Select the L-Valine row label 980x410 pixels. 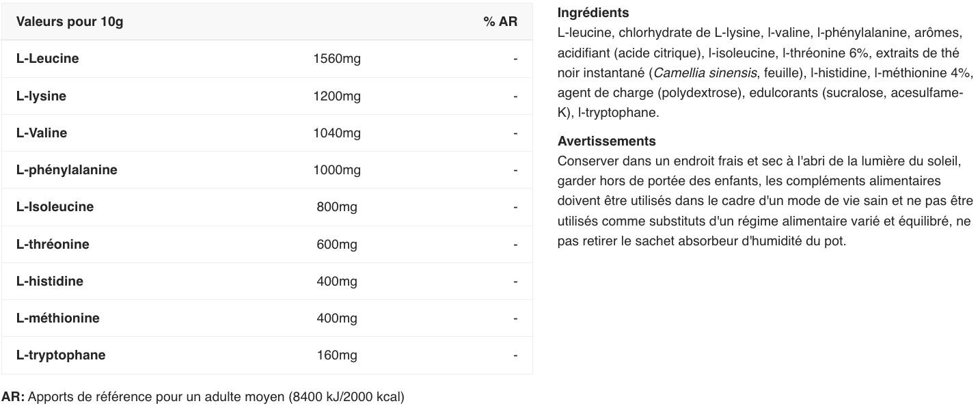42,133
